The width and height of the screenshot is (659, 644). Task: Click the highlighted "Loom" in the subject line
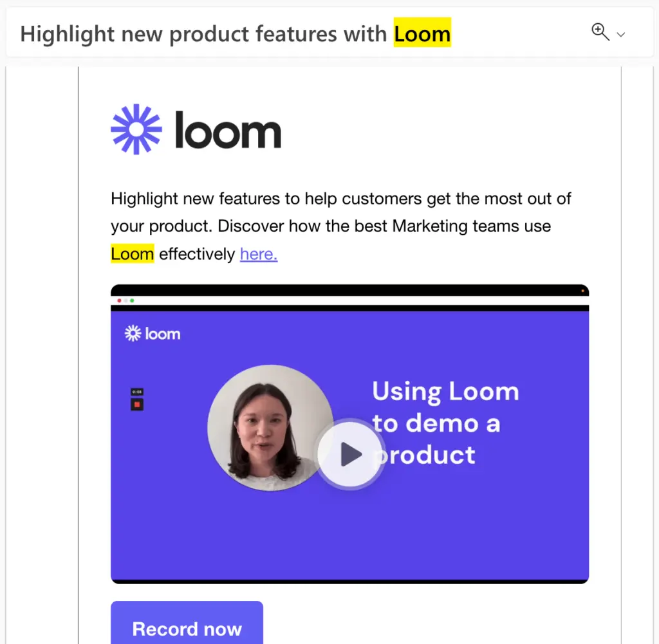click(x=422, y=33)
